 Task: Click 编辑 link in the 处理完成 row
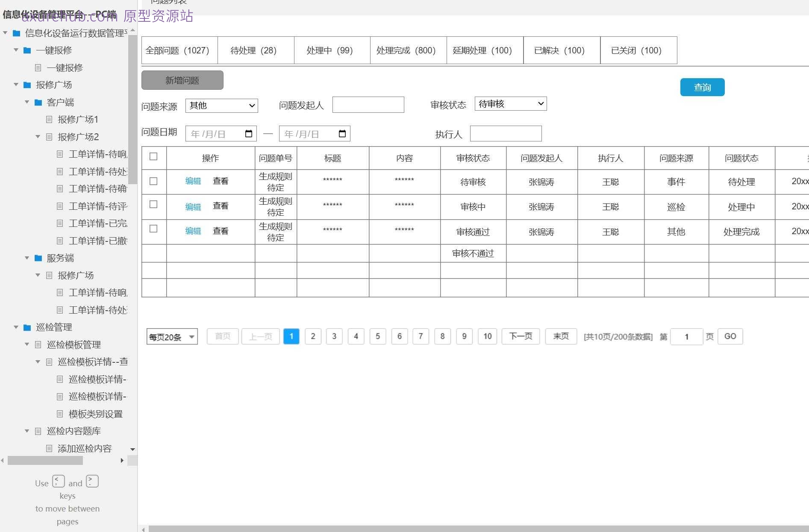193,231
